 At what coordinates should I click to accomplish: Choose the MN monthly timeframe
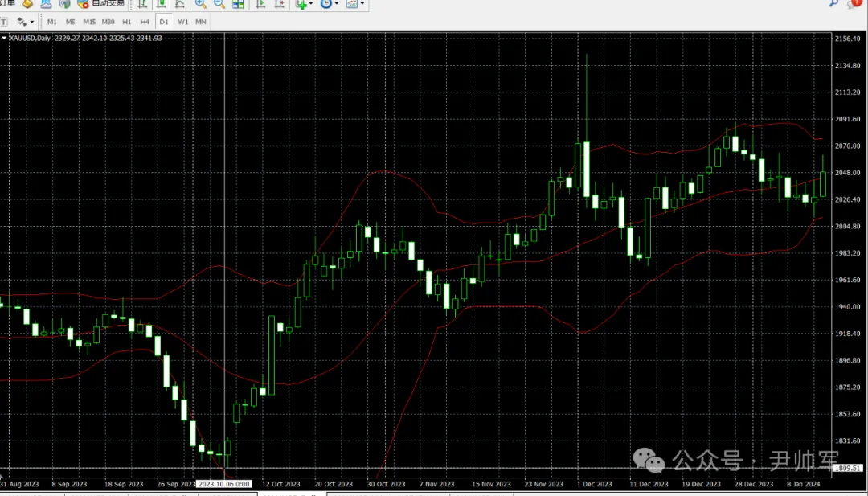tap(201, 22)
